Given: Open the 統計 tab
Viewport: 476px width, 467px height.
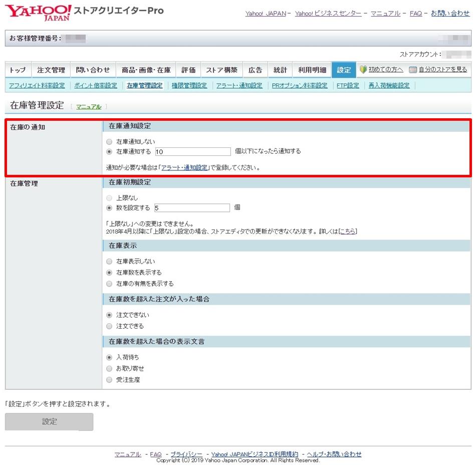Looking at the screenshot, I should pyautogui.click(x=280, y=70).
